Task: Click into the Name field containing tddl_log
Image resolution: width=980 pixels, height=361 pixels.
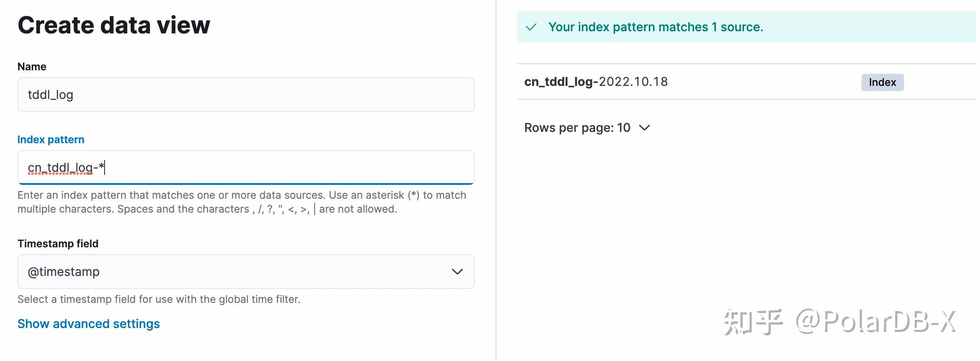Action: pyautogui.click(x=246, y=95)
